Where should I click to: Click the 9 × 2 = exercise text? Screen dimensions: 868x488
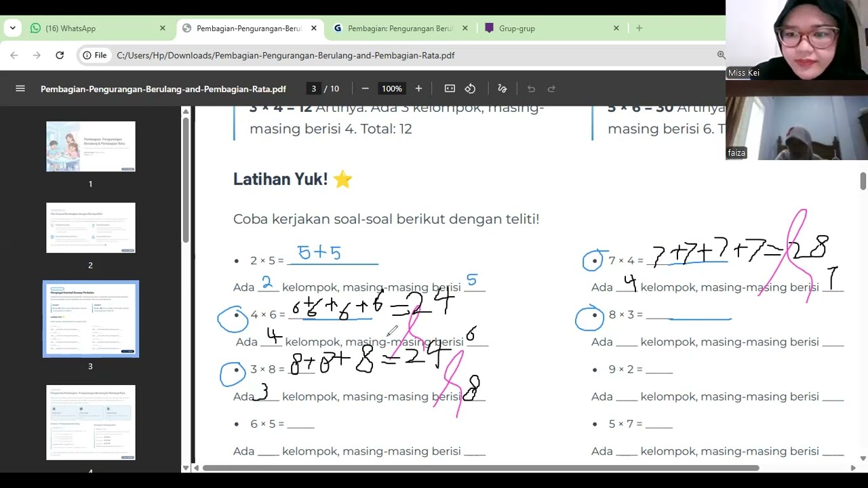point(625,369)
